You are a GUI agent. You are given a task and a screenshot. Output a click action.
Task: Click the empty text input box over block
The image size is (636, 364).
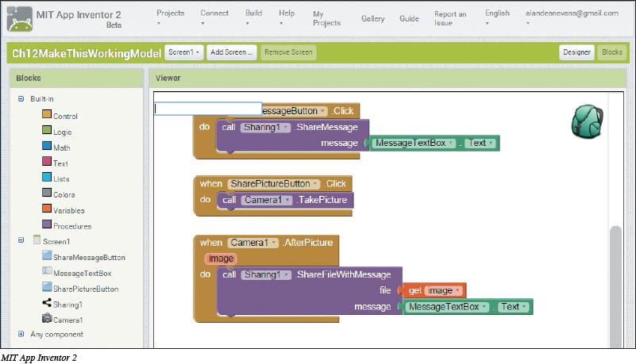click(208, 109)
